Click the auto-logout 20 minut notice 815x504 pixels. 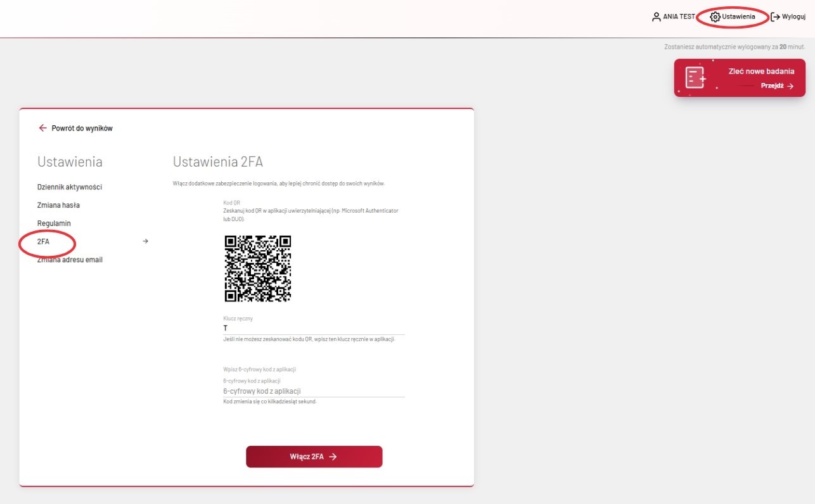[x=735, y=47]
